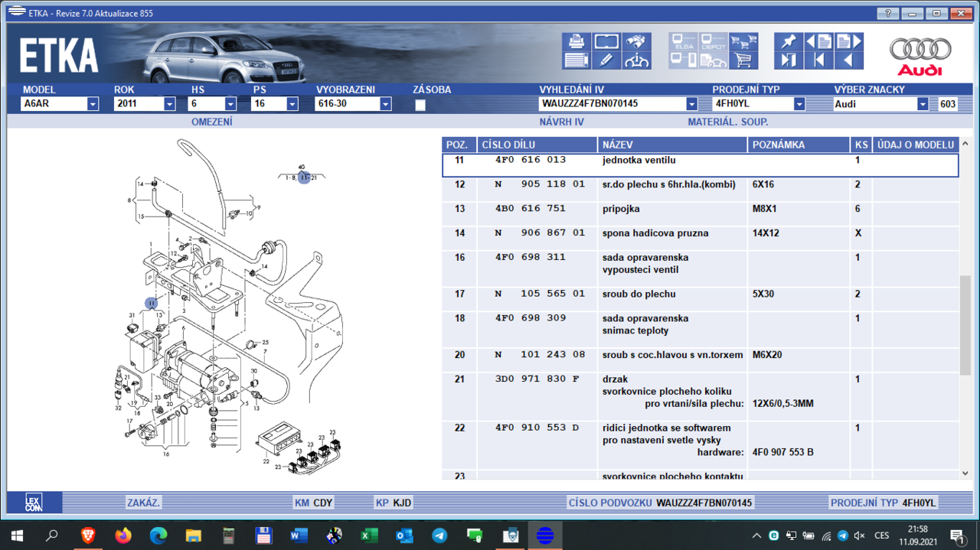Expand the VÝBER ZNAČKY Audi dropdown

click(x=923, y=104)
